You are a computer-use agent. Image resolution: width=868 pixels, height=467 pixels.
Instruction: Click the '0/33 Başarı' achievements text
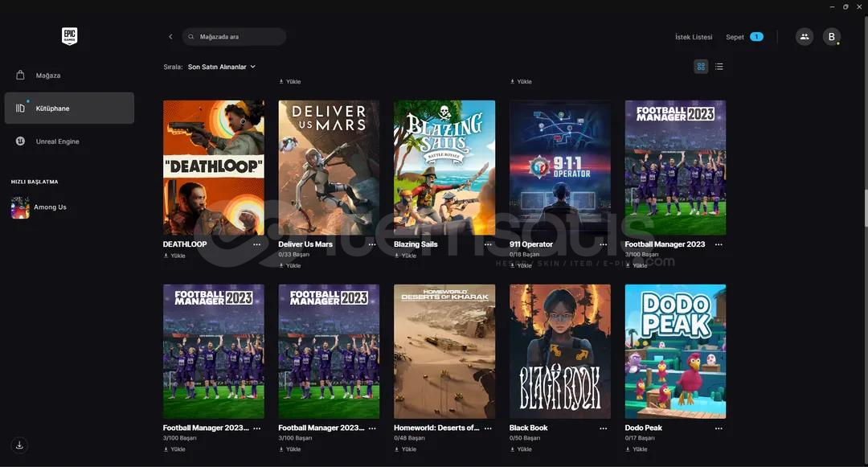pyautogui.click(x=294, y=255)
